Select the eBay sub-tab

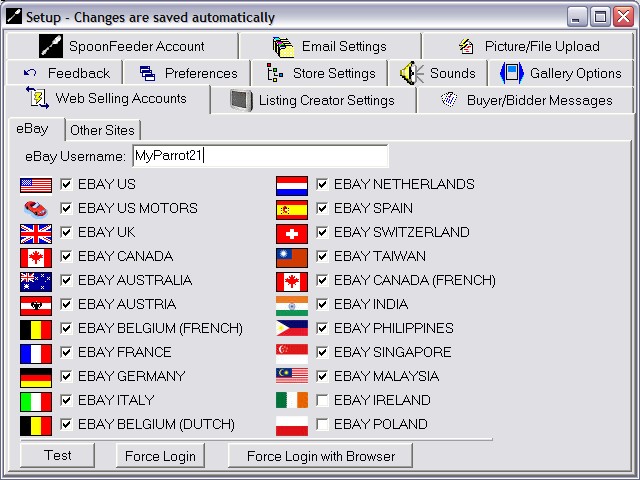tap(36, 129)
